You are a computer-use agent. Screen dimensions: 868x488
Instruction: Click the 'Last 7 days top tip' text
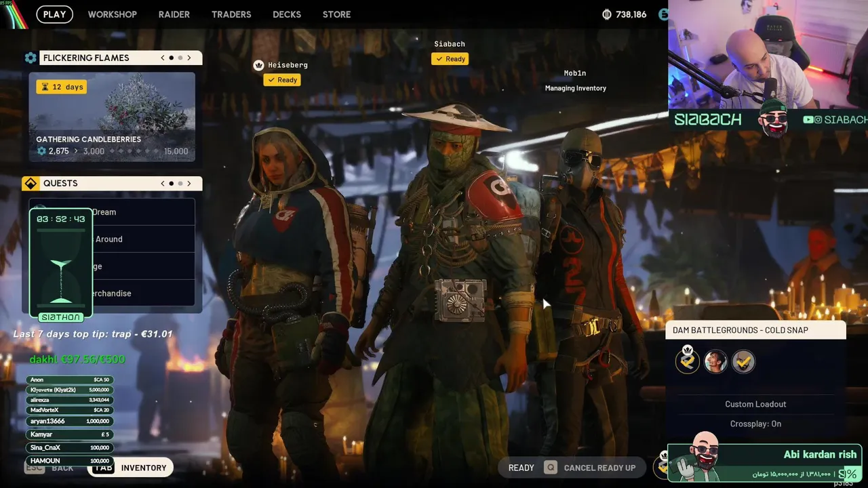coord(93,334)
